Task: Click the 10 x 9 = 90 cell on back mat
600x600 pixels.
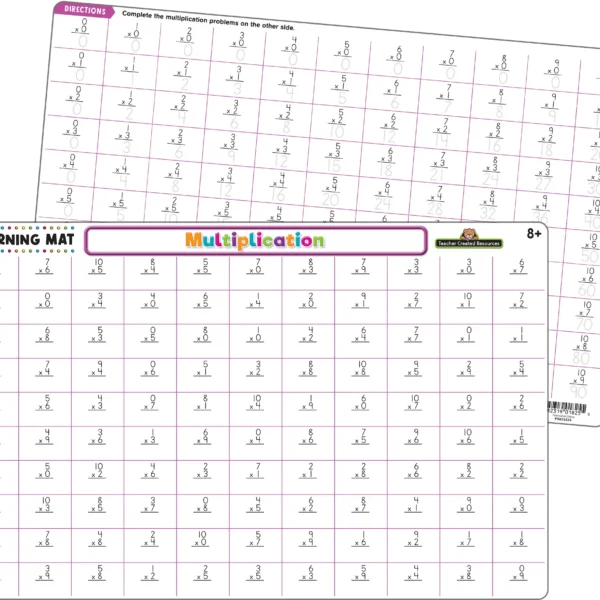Action: point(579,384)
